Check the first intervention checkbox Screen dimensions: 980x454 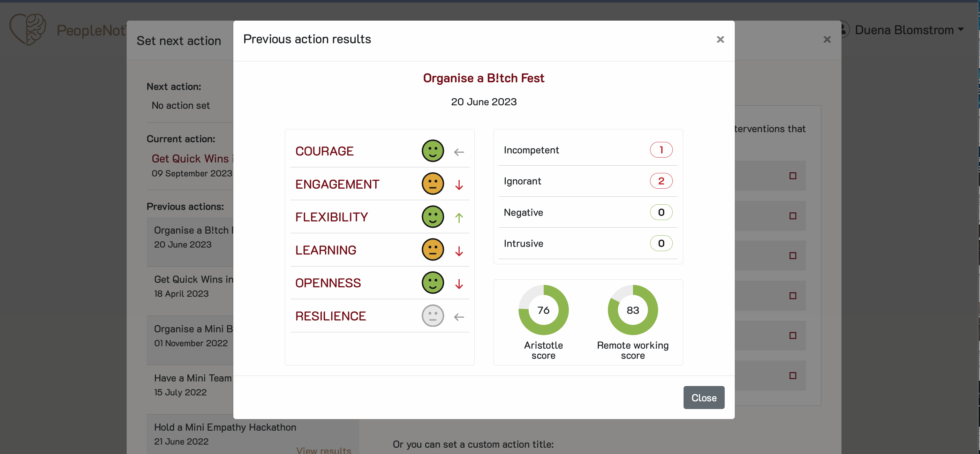click(793, 175)
